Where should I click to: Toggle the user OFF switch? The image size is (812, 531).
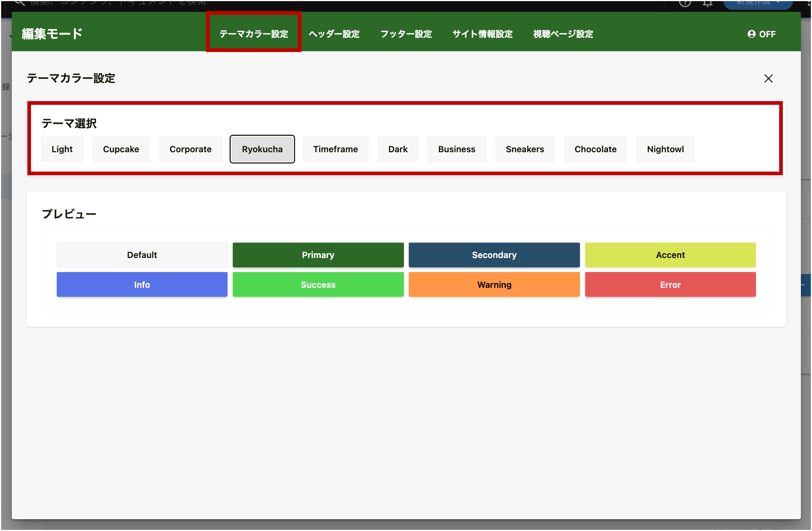click(x=761, y=34)
